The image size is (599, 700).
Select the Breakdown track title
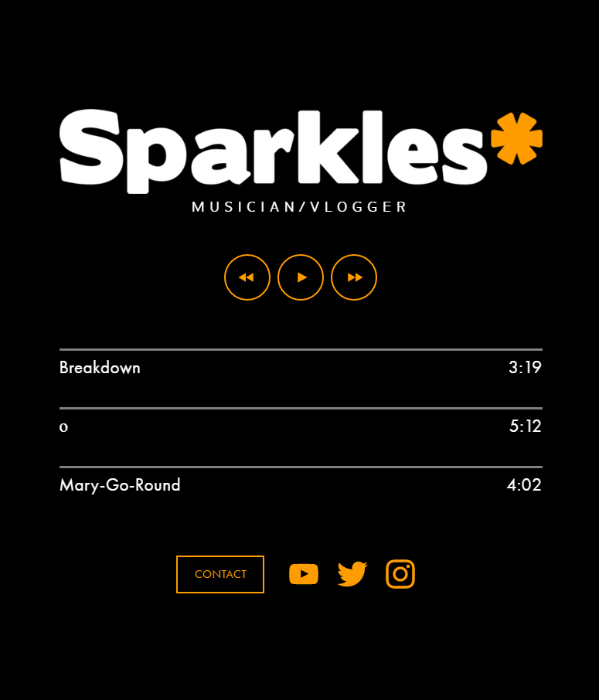100,368
